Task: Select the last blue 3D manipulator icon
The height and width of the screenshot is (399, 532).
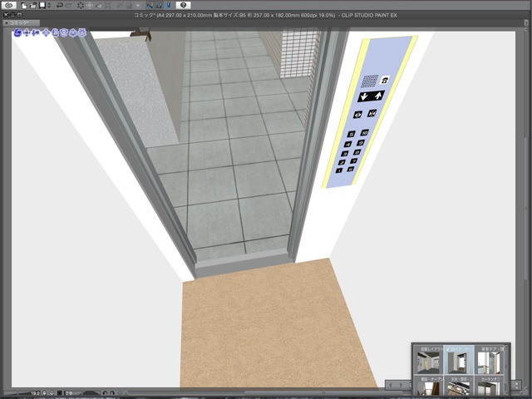Action: point(82,33)
